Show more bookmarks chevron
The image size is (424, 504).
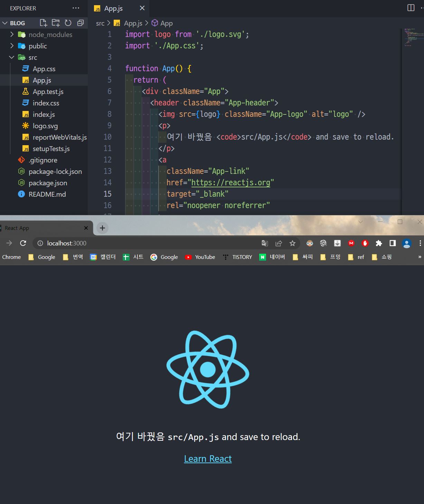tap(420, 257)
